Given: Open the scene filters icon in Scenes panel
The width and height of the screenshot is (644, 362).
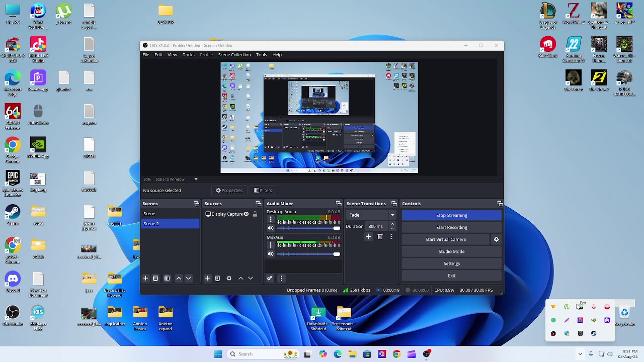Looking at the screenshot, I should coord(167,278).
